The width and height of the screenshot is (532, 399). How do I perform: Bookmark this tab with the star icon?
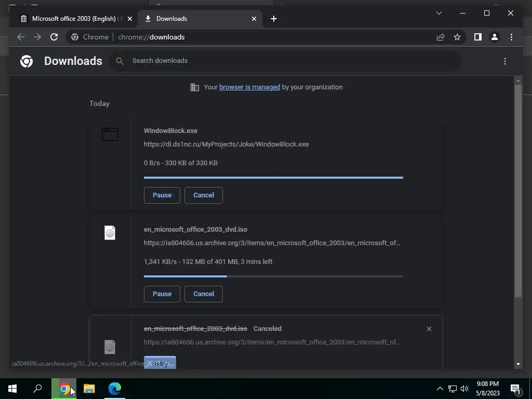(x=457, y=37)
